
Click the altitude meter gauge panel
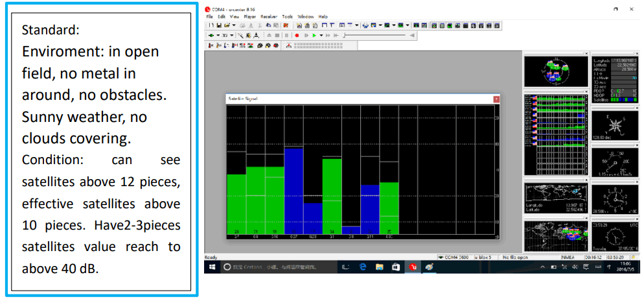615,199
